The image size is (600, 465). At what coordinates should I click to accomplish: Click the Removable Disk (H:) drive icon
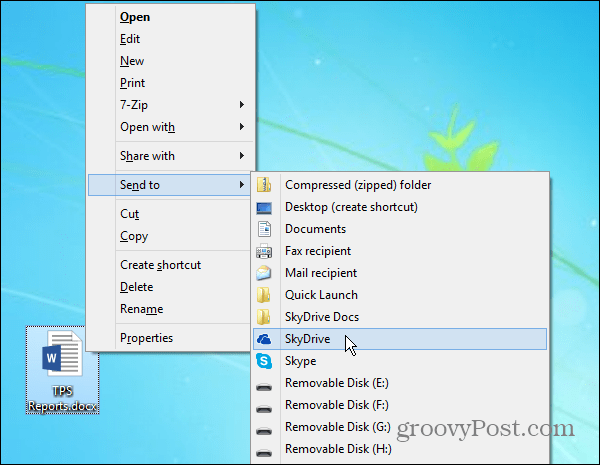coord(264,454)
